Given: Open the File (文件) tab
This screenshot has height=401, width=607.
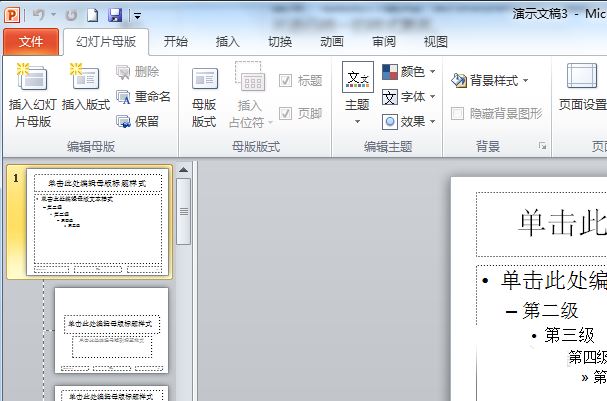Looking at the screenshot, I should click(31, 41).
